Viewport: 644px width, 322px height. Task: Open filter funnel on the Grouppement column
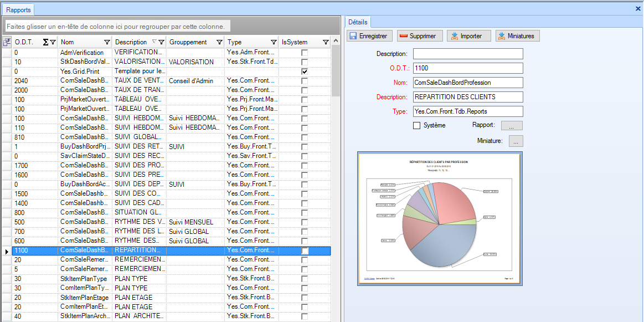click(219, 42)
